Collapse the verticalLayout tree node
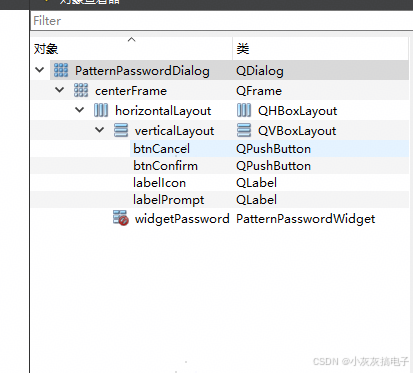Image resolution: width=413 pixels, height=373 pixels. 100,130
